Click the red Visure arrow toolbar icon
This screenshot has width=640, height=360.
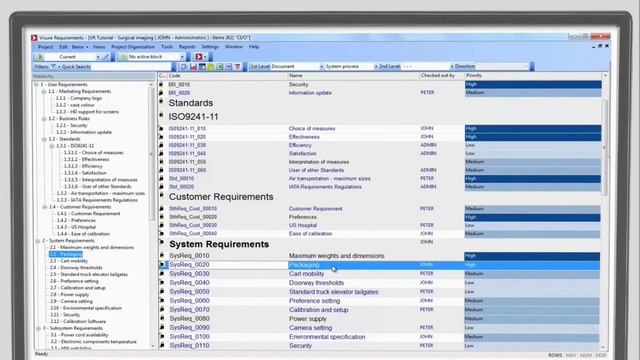click(x=199, y=57)
